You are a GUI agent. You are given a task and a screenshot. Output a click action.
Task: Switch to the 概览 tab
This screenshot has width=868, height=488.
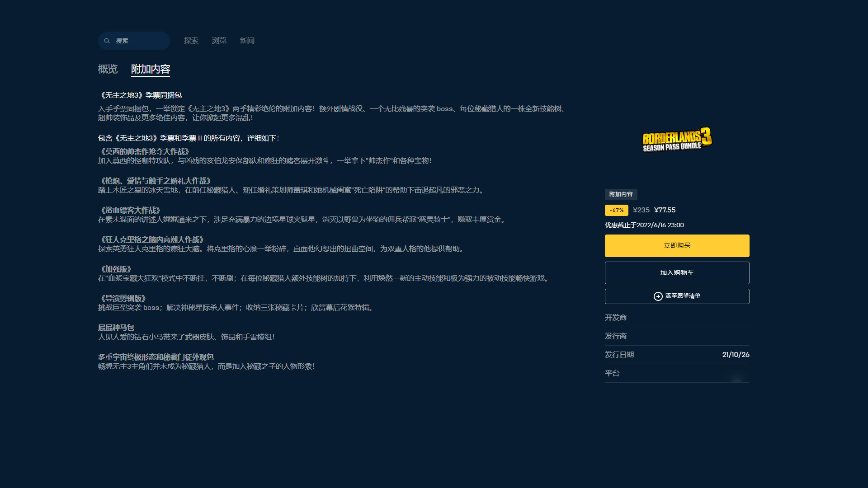[108, 69]
